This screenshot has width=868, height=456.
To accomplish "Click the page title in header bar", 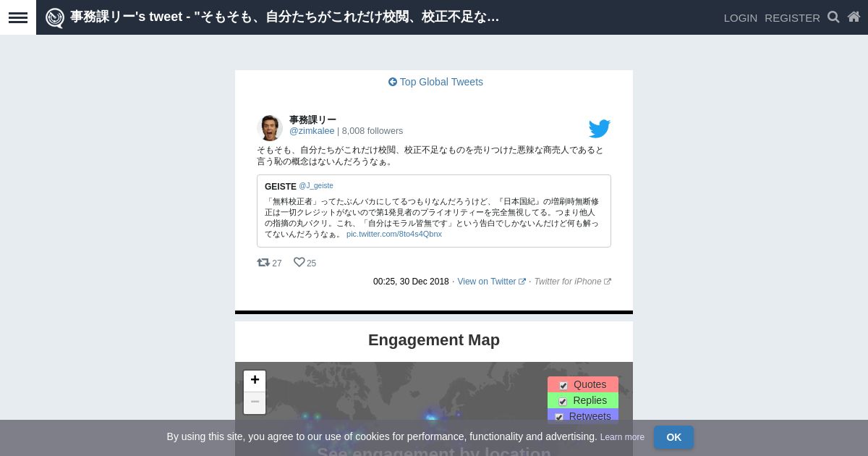I will (x=285, y=17).
